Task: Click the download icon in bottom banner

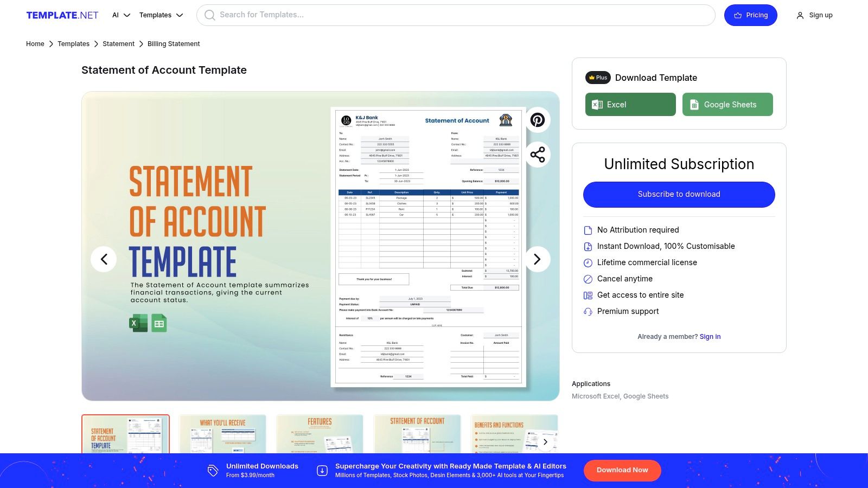Action: pos(322,471)
